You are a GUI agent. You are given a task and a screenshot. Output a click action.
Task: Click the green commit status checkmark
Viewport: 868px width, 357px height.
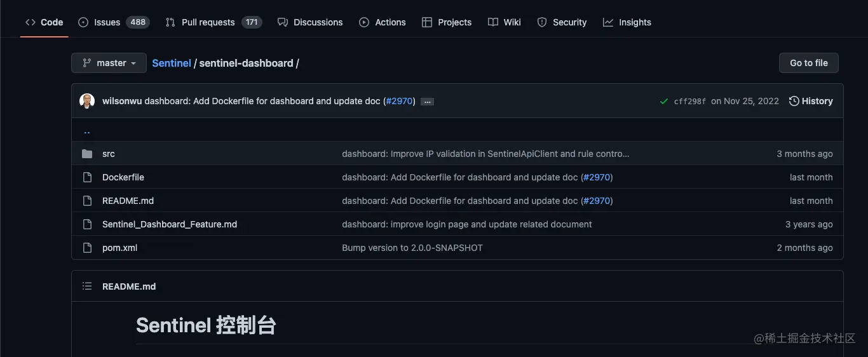click(664, 101)
